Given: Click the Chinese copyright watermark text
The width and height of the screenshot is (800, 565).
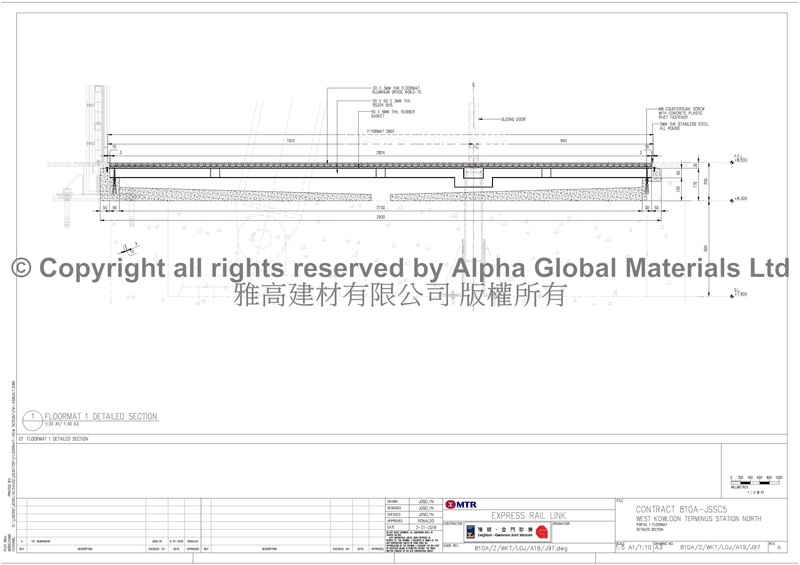Looking at the screenshot, I should point(400,294).
